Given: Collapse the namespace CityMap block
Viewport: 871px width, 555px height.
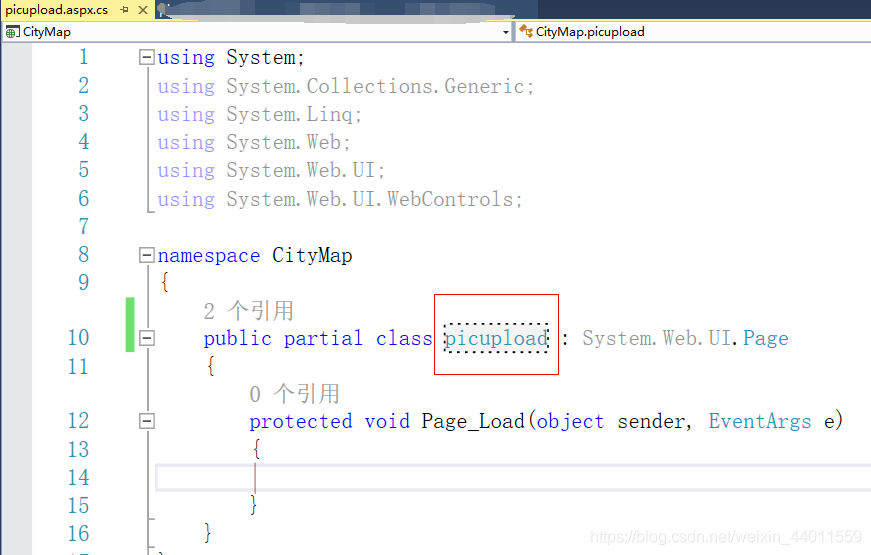Looking at the screenshot, I should tap(147, 255).
